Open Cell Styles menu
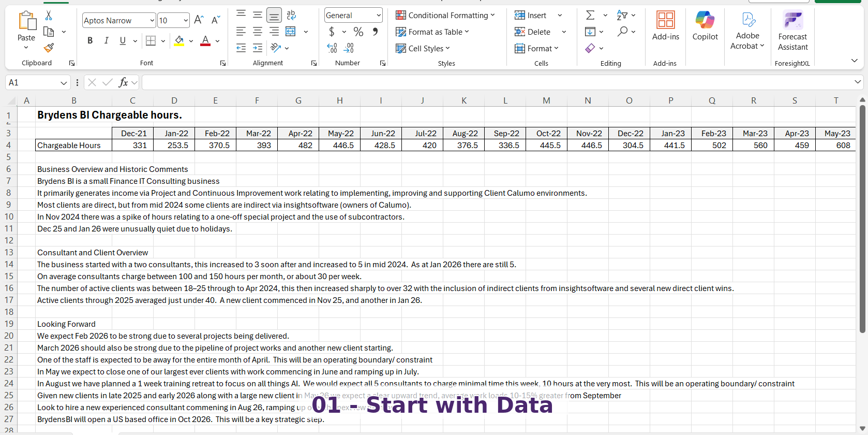 pyautogui.click(x=423, y=48)
